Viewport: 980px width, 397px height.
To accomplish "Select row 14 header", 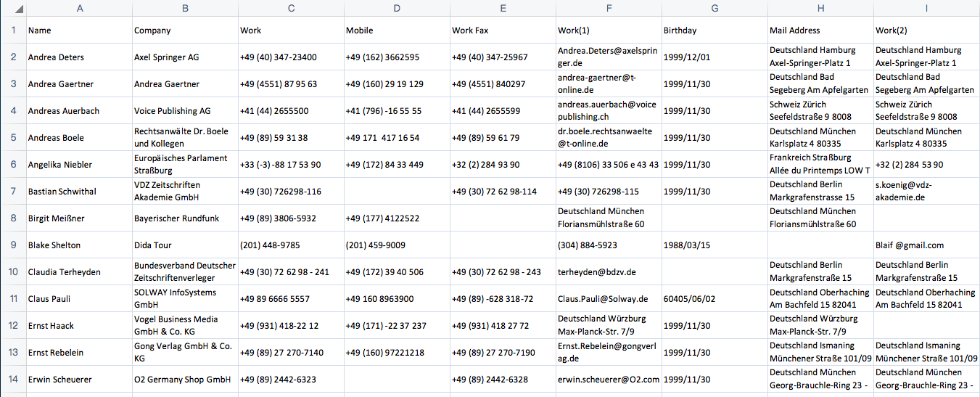I will (x=13, y=380).
